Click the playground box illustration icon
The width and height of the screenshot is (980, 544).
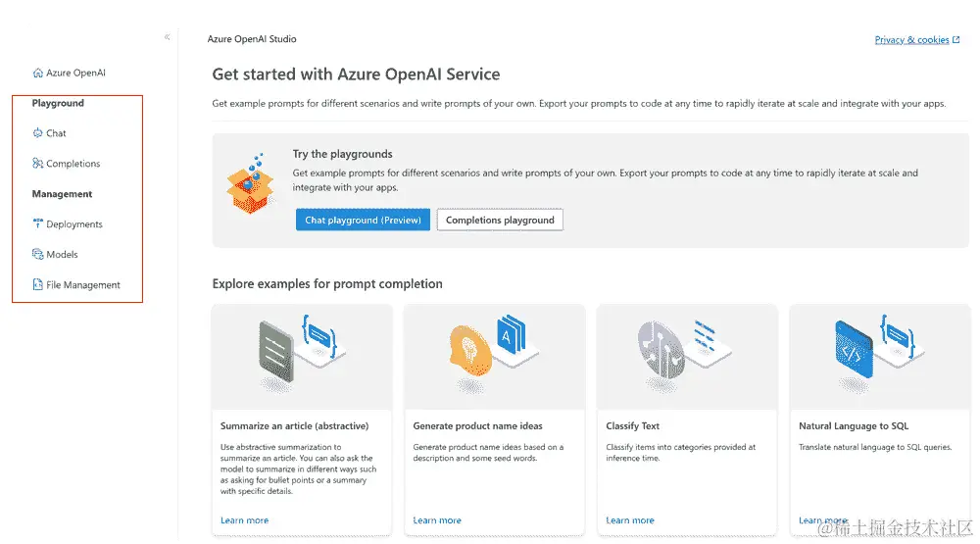point(251,184)
